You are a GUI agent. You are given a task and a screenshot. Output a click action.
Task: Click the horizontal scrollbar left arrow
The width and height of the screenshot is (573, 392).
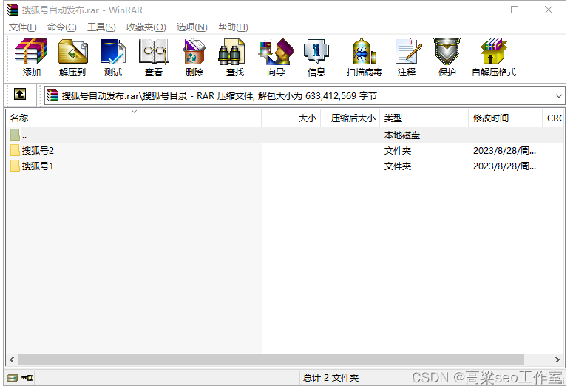pyautogui.click(x=12, y=359)
